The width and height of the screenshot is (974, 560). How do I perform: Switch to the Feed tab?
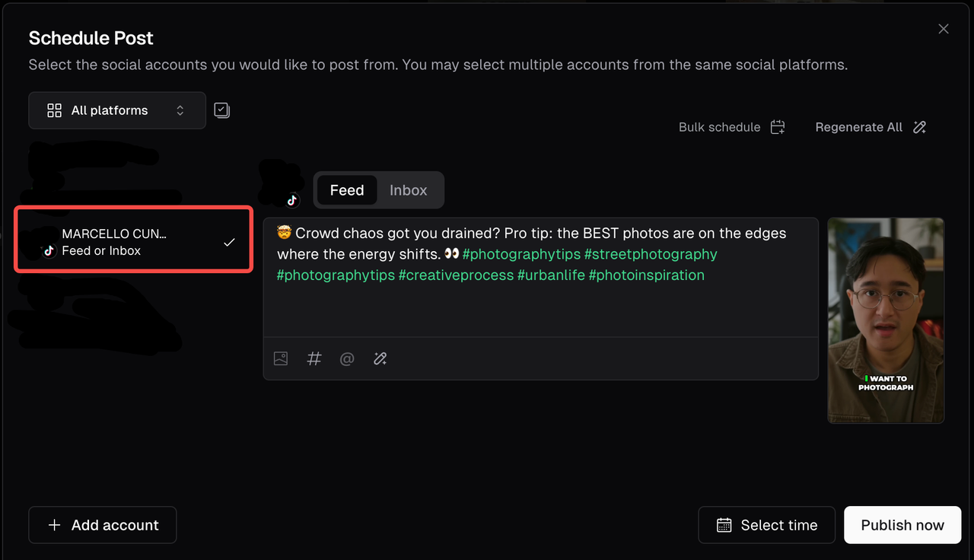(347, 190)
